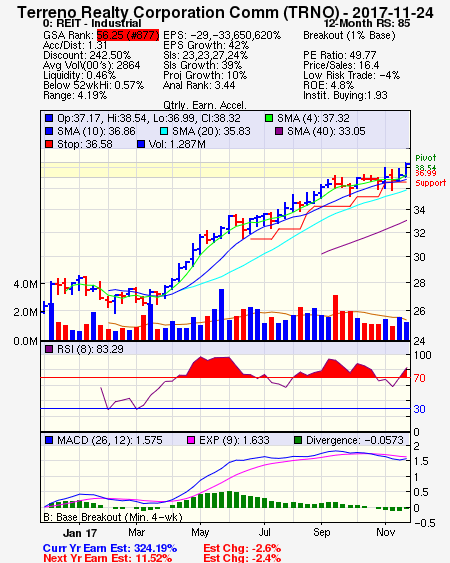Click the magenta EXP (9) legend square

pyautogui.click(x=191, y=440)
